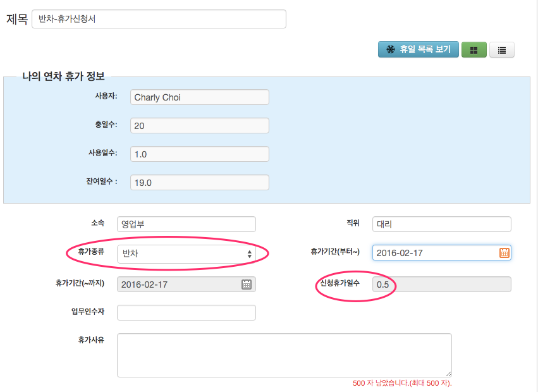This screenshot has height=392, width=538.
Task: Click the 신청휴가일수 label
Action: (339, 283)
